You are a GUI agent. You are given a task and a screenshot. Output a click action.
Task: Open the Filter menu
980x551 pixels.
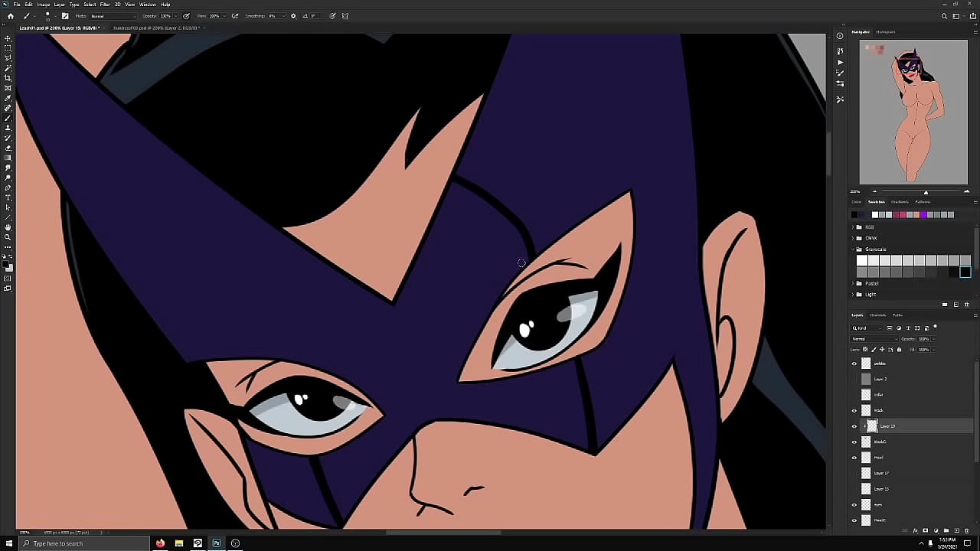tap(105, 5)
